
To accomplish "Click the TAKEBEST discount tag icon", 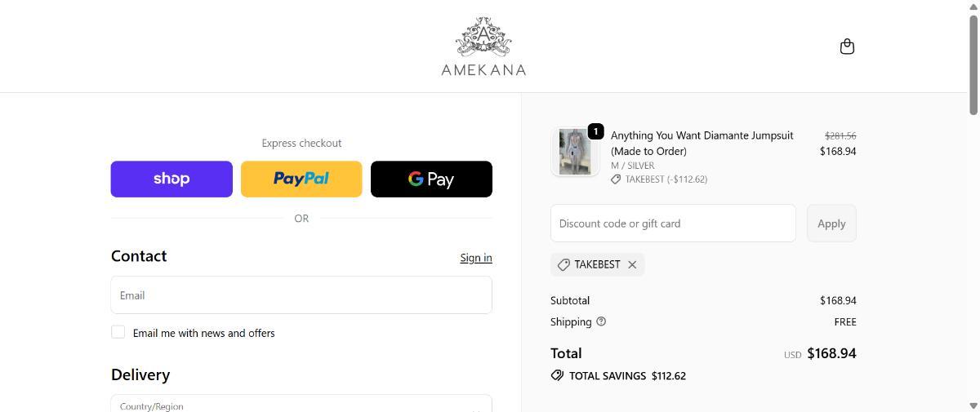I will click(x=563, y=264).
